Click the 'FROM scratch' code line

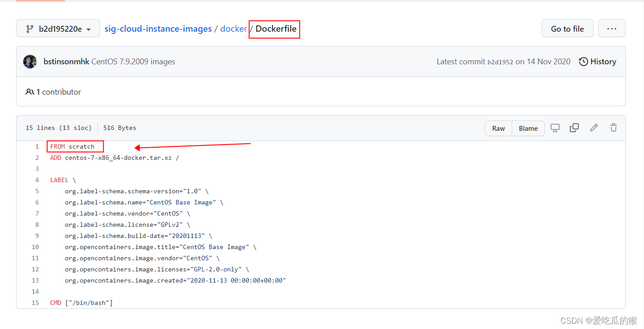(x=72, y=146)
